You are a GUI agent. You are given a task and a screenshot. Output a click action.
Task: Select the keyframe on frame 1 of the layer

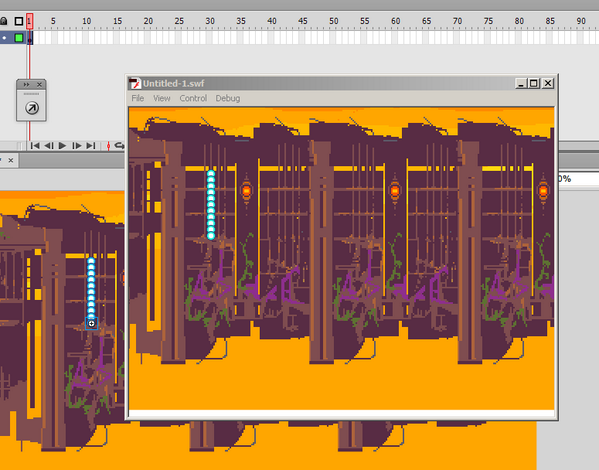tap(30, 38)
